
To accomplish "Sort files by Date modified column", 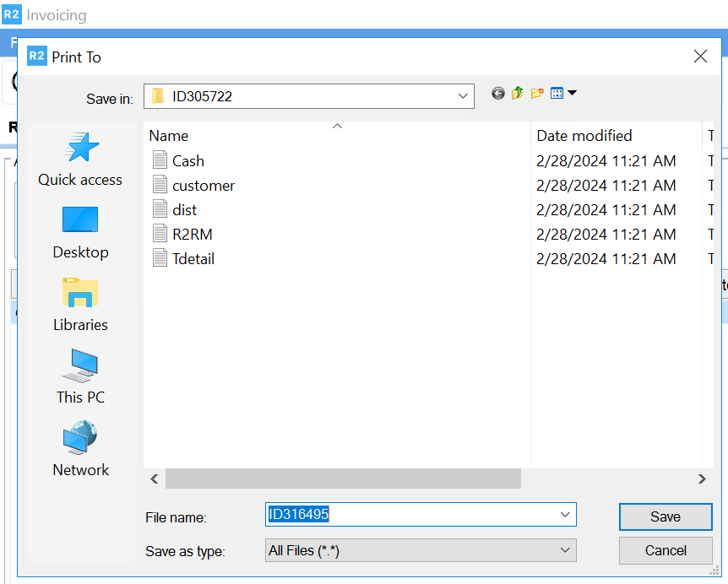I will tap(583, 135).
